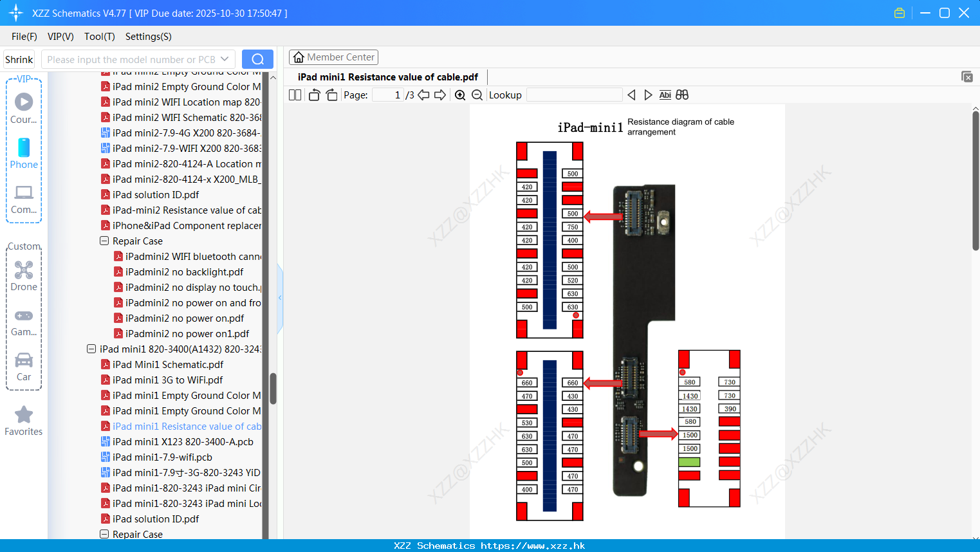980x552 pixels.
Task: Open the Tool(T) menu
Action: click(x=100, y=37)
